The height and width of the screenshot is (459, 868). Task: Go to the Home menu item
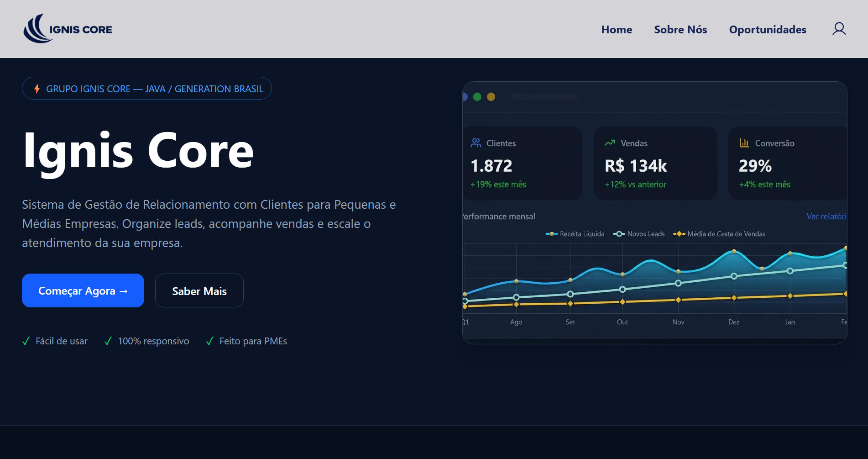click(x=617, y=30)
